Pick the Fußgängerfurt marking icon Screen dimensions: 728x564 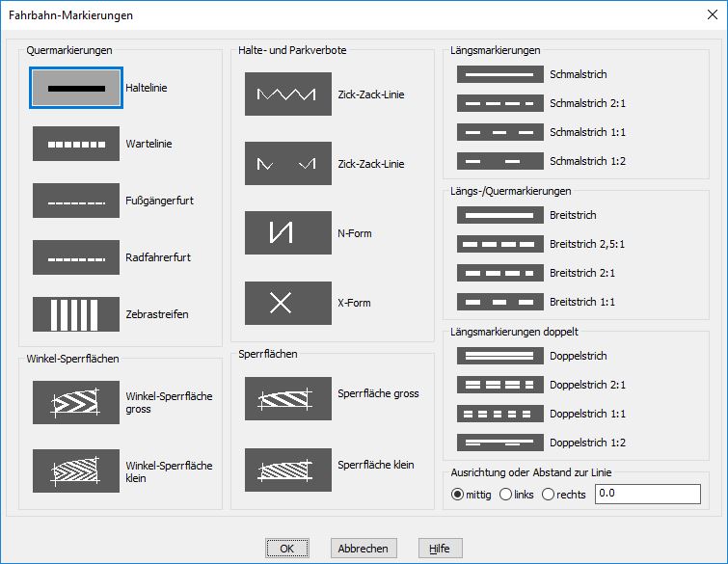coord(76,201)
